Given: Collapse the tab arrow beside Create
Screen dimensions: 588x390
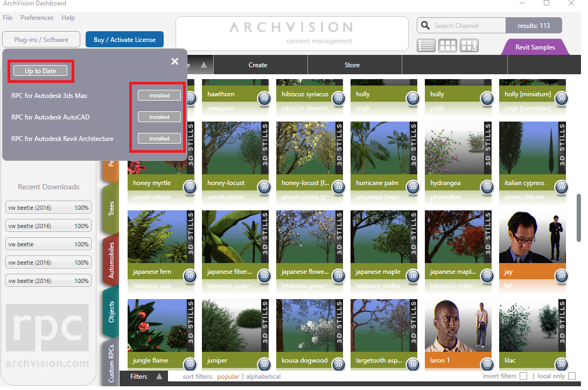Looking at the screenshot, I should pos(204,65).
